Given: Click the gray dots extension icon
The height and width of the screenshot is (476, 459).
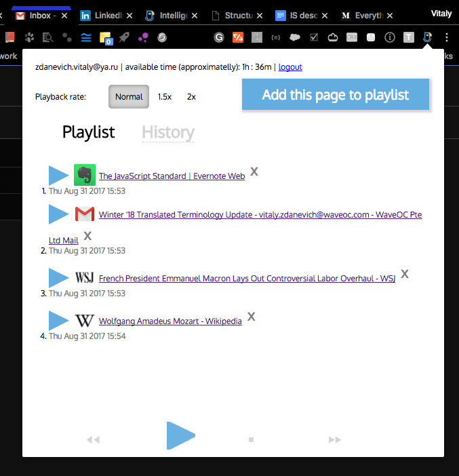Looking at the screenshot, I should coord(67,37).
